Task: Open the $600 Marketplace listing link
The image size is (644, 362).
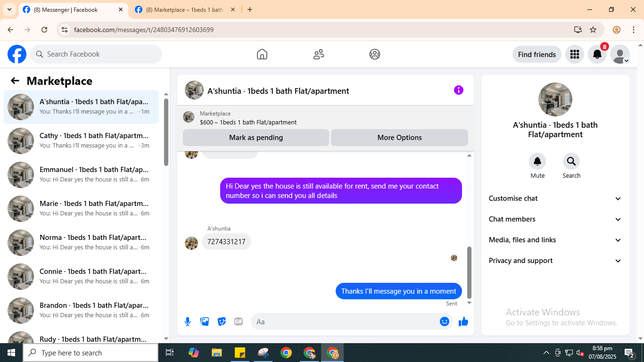Action: 248,122
